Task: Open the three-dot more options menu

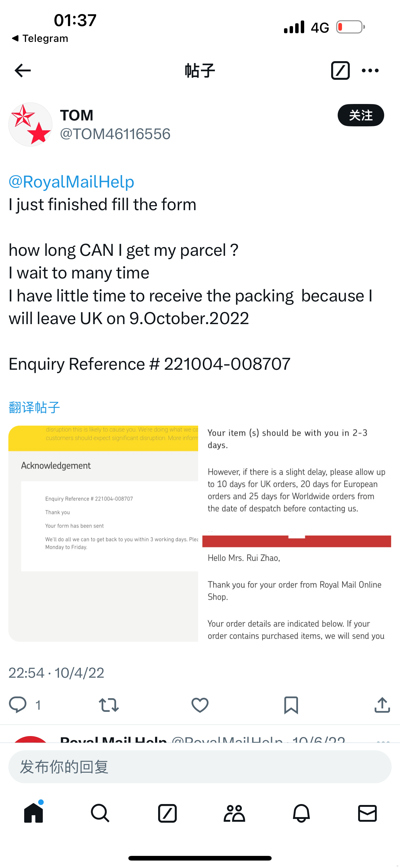Action: tap(370, 70)
